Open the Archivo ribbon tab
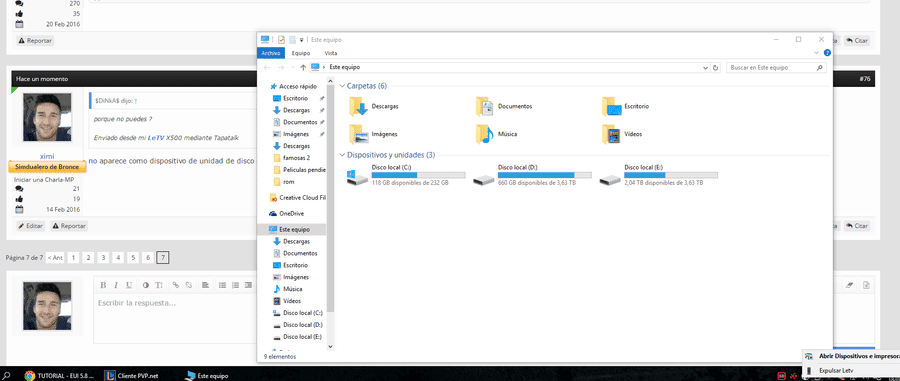900x381 pixels. coord(271,53)
